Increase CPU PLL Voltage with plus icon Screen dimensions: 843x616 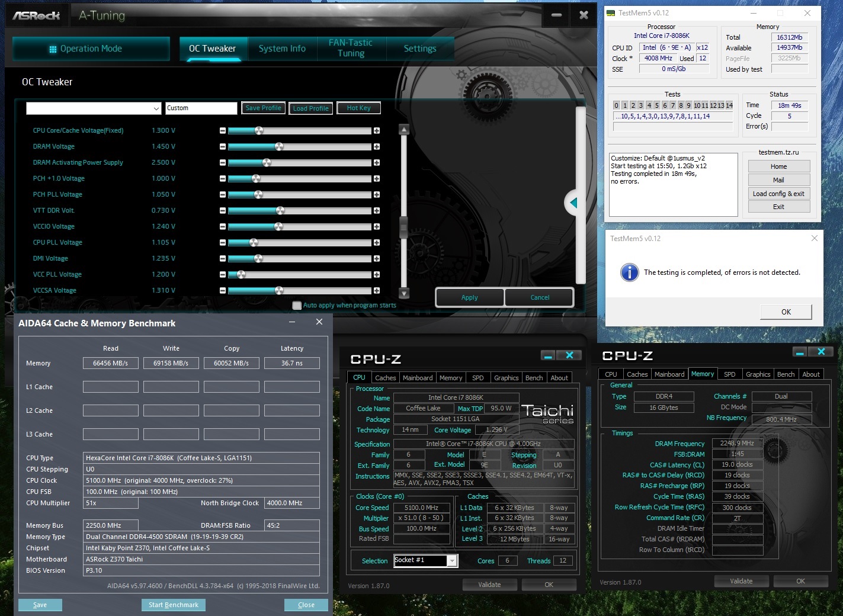(x=377, y=242)
